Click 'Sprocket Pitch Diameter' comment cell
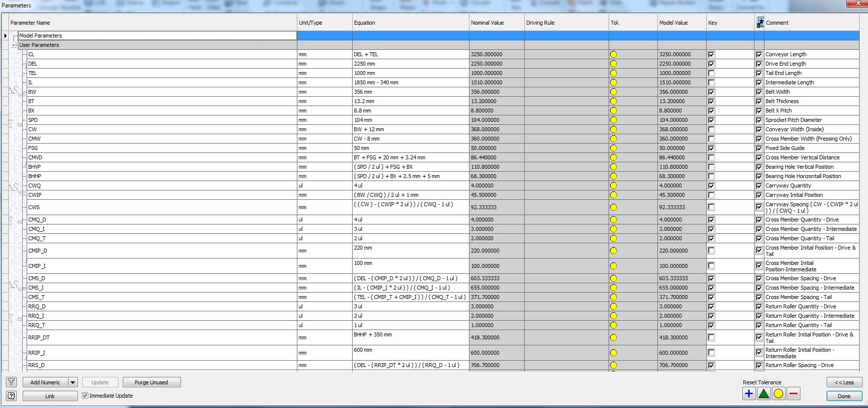Viewport: 868px width, 408px height. pos(812,120)
